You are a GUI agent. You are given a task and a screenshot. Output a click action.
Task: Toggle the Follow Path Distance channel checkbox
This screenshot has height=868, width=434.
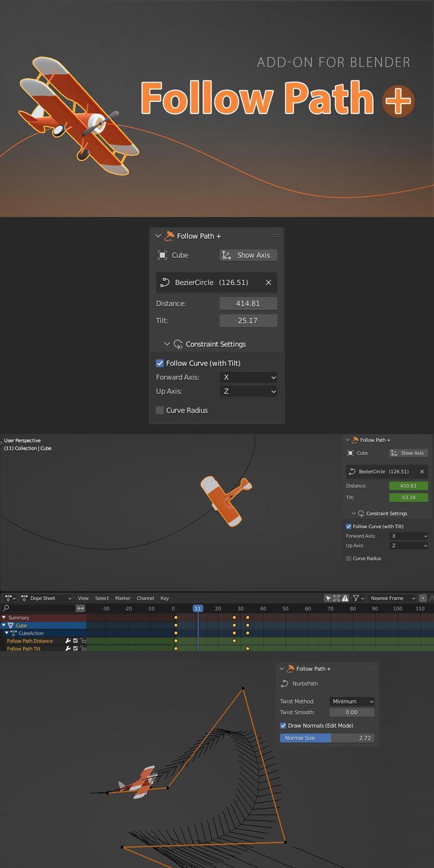tap(75, 641)
